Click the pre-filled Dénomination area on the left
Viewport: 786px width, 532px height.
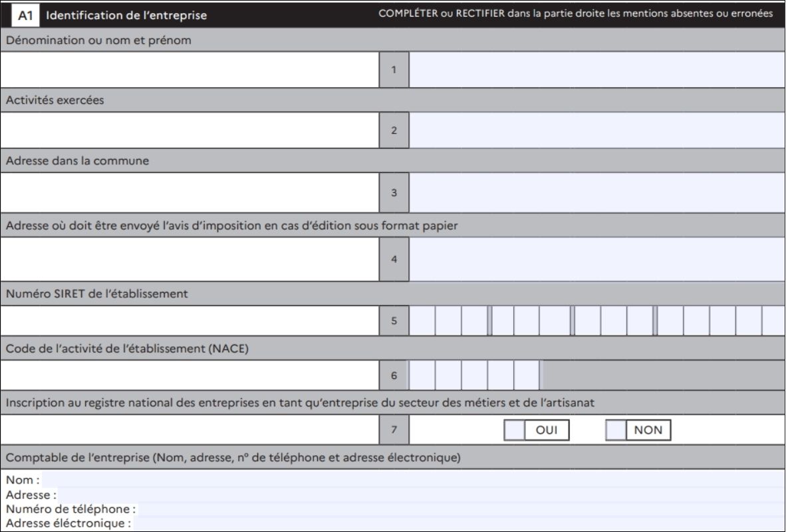coord(190,69)
